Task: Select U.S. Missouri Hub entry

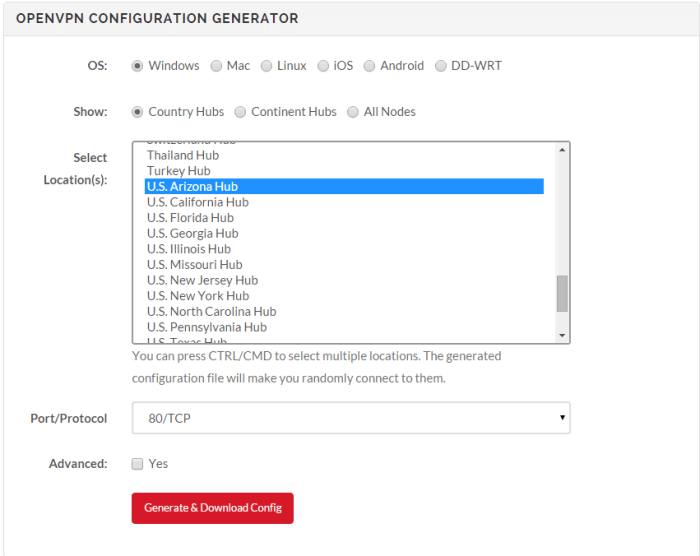Action: [344, 265]
